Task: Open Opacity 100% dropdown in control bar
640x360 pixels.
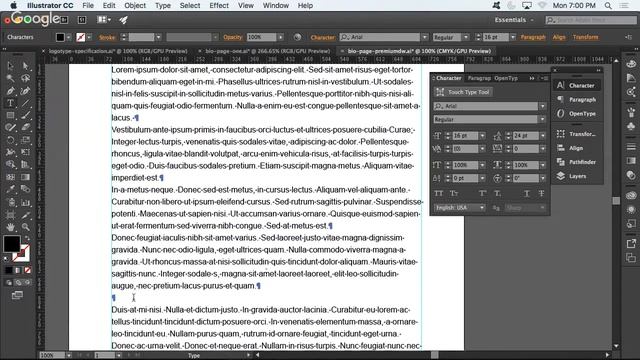Action: tap(280, 37)
